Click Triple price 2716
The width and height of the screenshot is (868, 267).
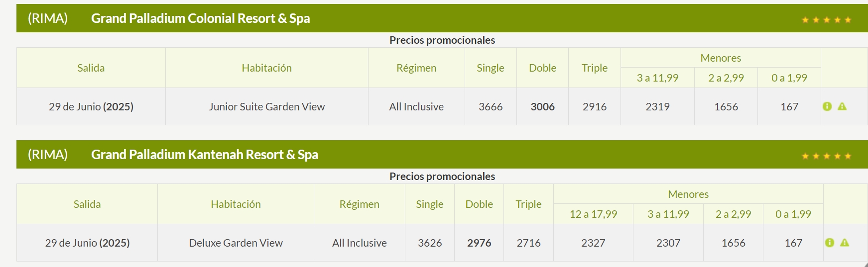point(528,243)
